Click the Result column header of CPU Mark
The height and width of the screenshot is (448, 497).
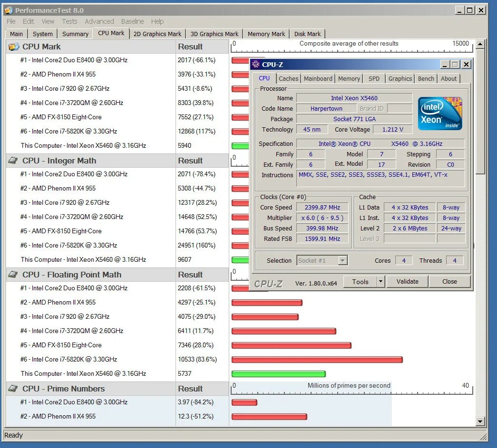click(202, 47)
